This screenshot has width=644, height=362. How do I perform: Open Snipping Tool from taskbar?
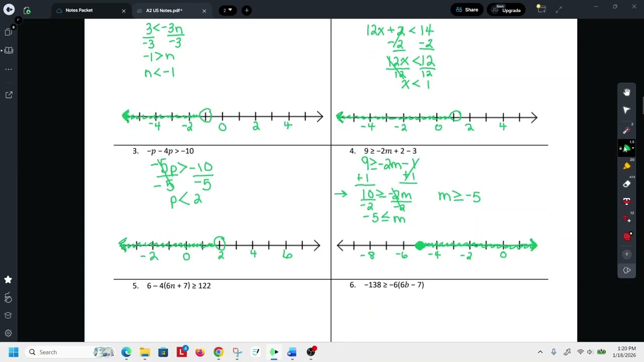point(237,352)
